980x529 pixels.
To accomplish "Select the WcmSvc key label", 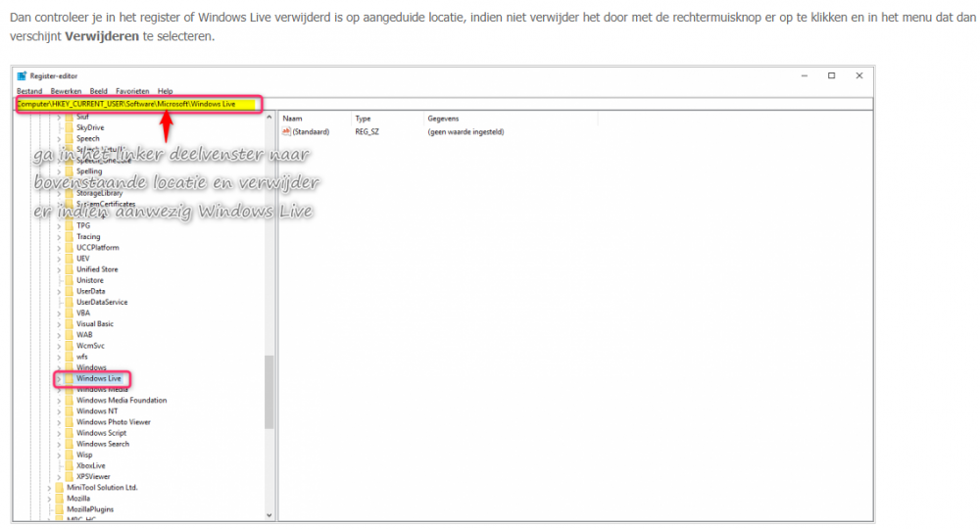I will 90,346.
